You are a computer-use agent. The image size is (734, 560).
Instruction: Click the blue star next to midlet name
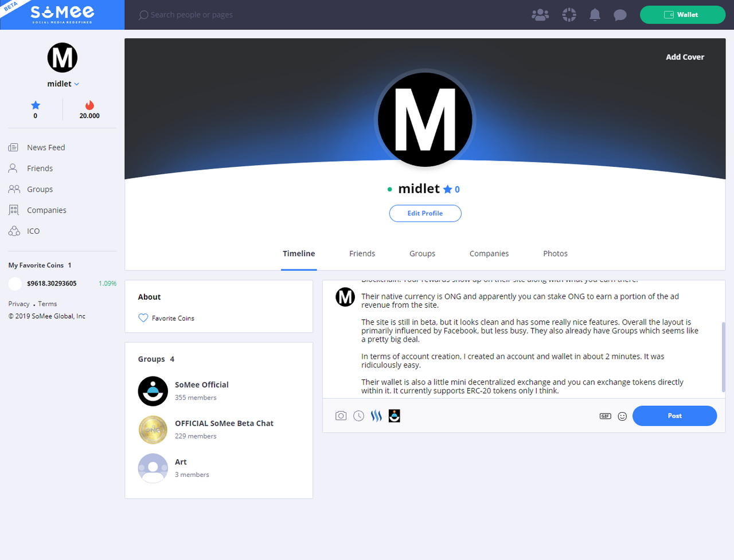click(447, 189)
